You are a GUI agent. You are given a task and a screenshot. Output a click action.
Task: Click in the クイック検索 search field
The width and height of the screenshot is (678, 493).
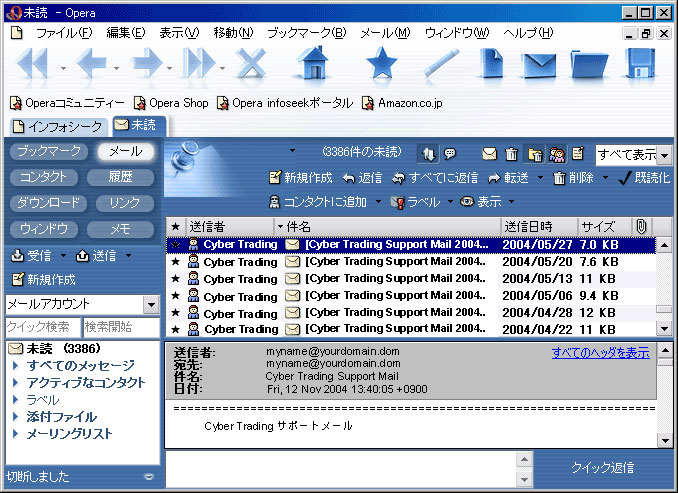tap(40, 327)
